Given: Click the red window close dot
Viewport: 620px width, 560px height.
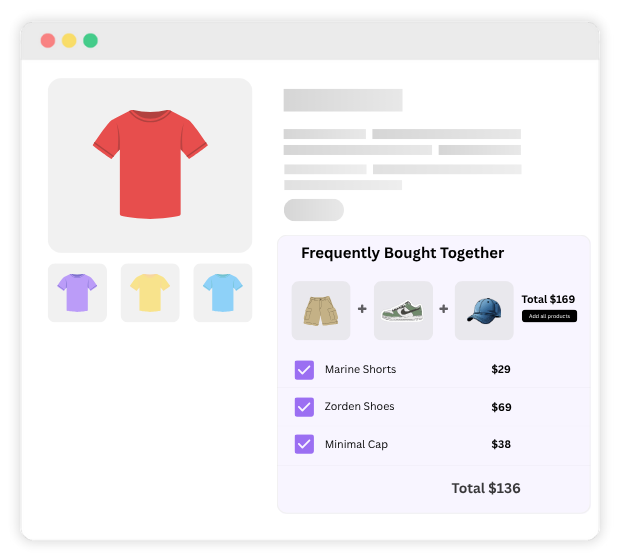Looking at the screenshot, I should (48, 41).
